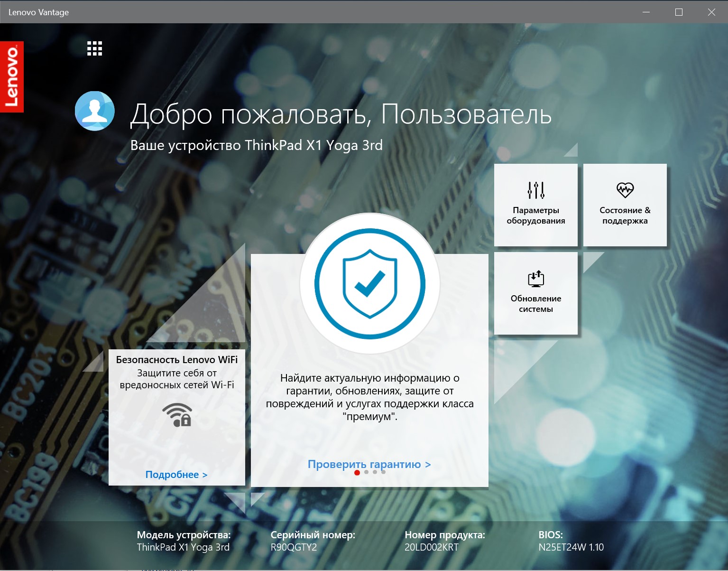Click the WiFi lock security icon

(x=177, y=415)
